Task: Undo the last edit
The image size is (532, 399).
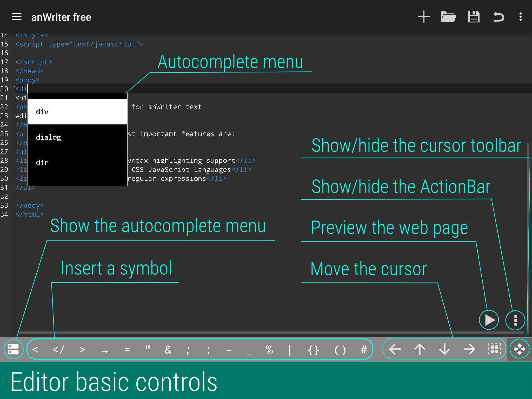Action: 498,17
